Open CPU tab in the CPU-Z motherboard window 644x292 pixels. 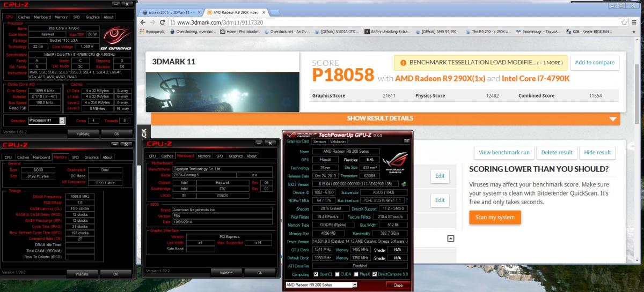152,156
